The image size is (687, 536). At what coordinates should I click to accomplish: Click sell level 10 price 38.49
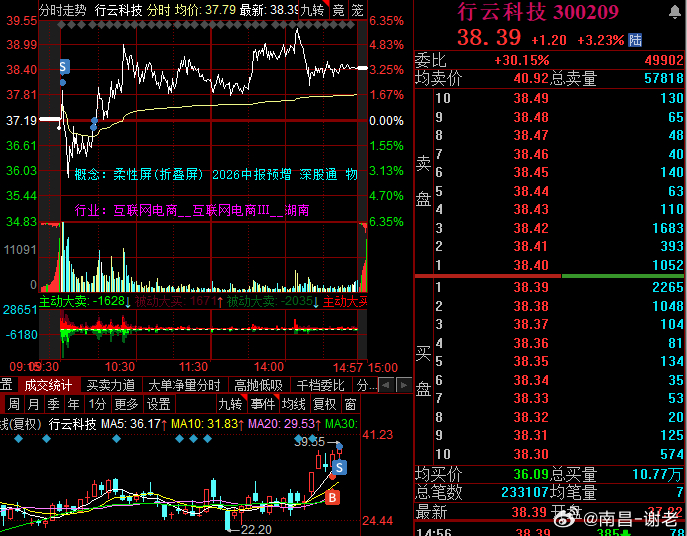coord(531,98)
